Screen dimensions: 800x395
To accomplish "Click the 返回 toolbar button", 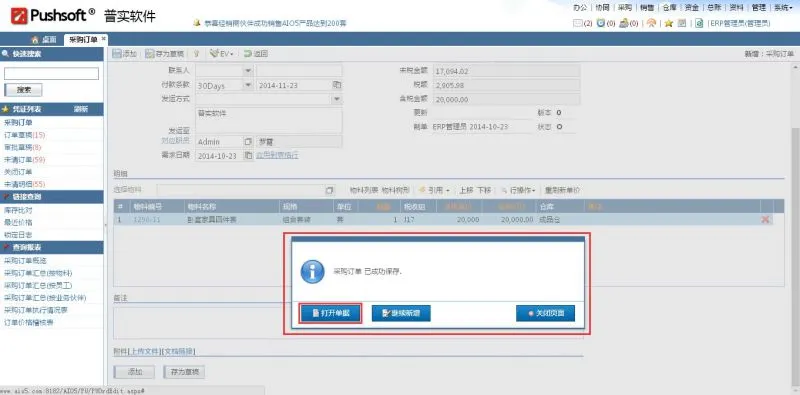I will (256, 54).
